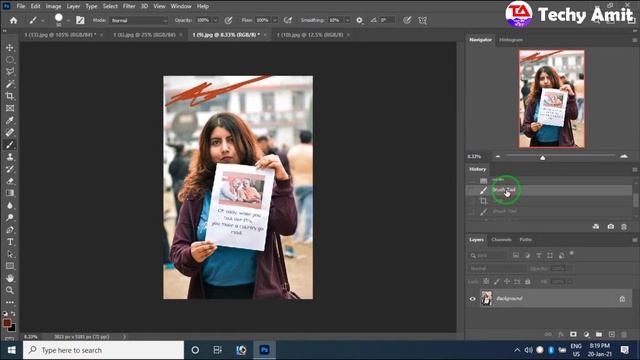
Task: Open Layers panel flyout menu
Action: tap(634, 240)
